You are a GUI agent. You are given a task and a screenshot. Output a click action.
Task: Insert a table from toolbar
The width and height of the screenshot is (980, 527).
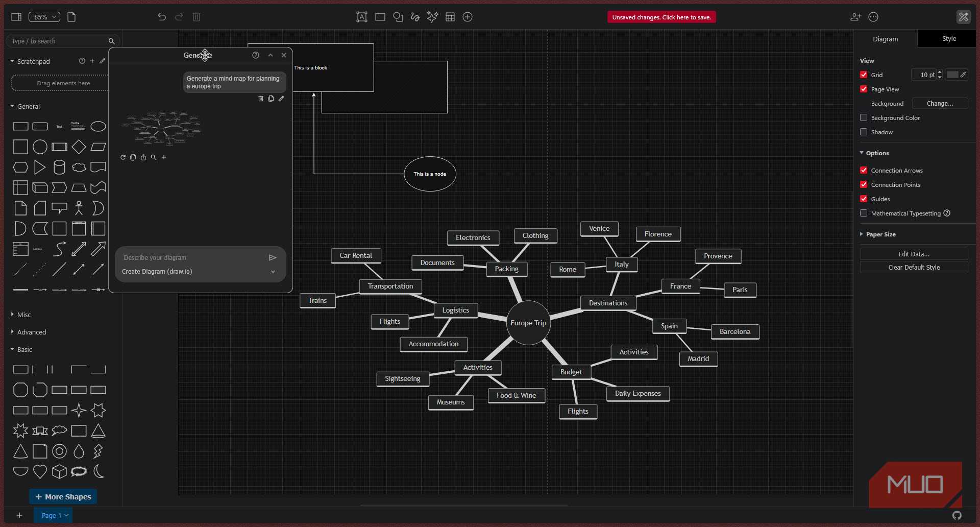(x=450, y=17)
